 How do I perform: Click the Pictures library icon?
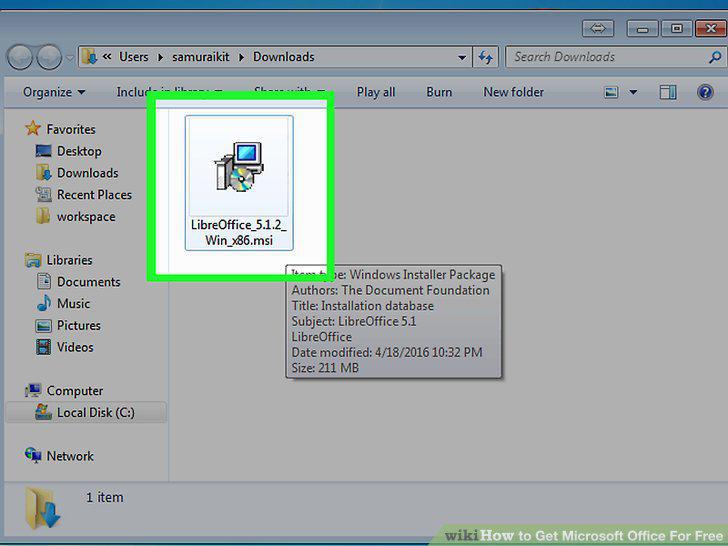(44, 325)
